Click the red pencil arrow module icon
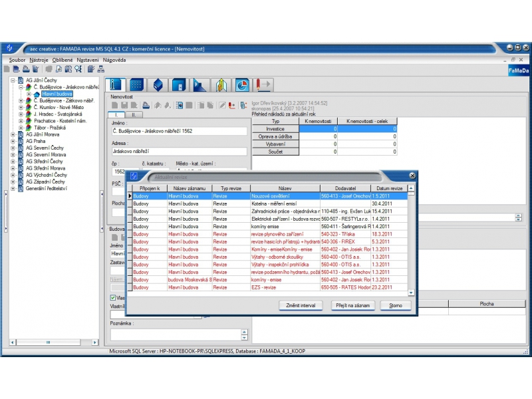This screenshot has width=532, height=399. 263,84
